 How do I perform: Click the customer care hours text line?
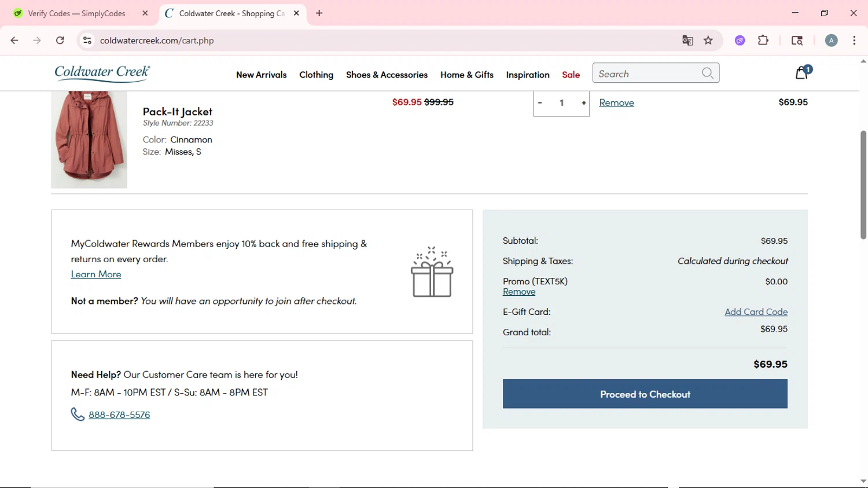[170, 392]
